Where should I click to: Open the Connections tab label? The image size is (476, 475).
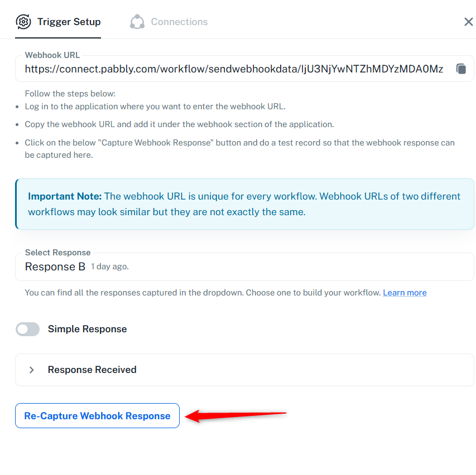[x=179, y=22]
